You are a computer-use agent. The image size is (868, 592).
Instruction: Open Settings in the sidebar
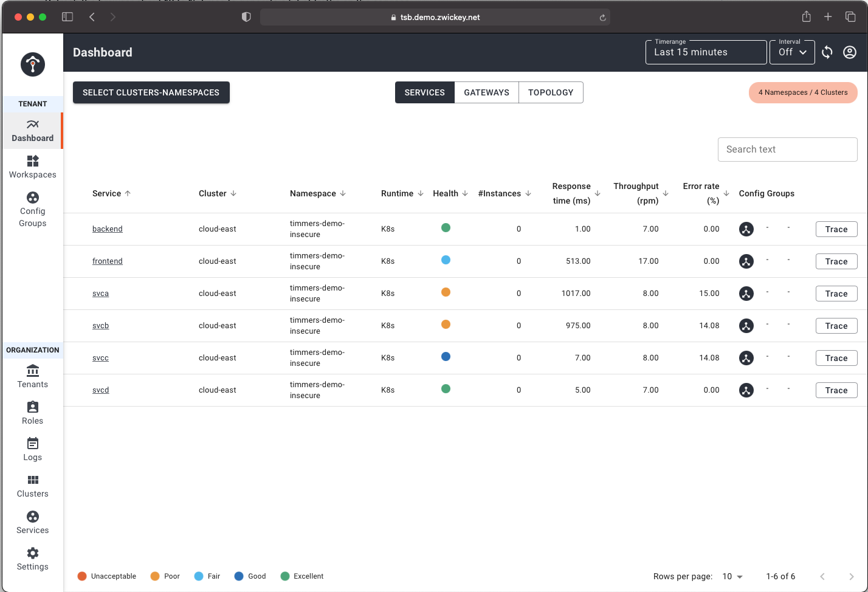click(x=32, y=559)
